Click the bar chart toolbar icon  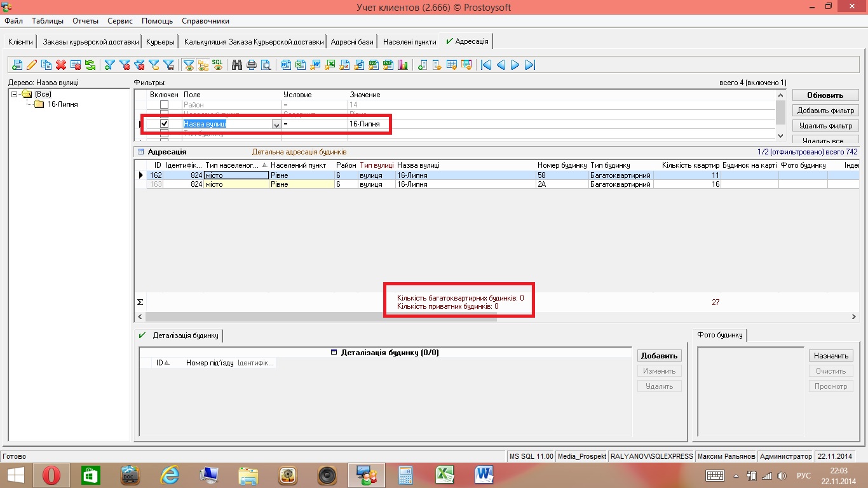402,65
